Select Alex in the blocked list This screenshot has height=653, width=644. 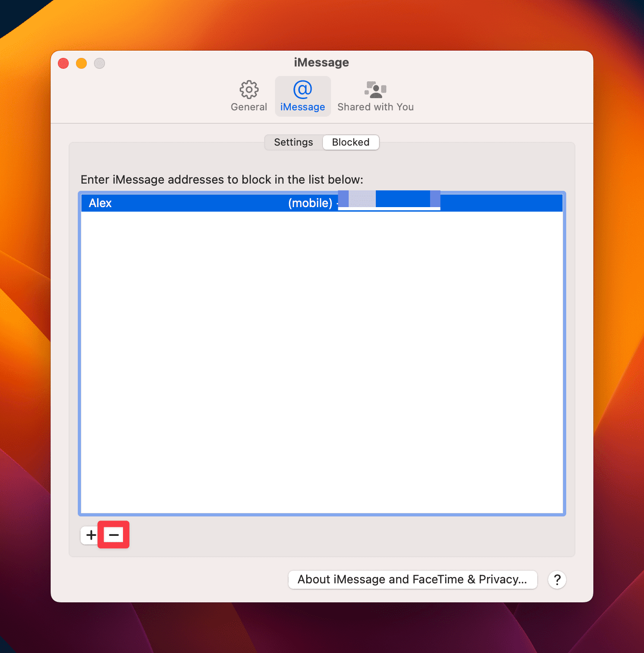[x=100, y=203]
